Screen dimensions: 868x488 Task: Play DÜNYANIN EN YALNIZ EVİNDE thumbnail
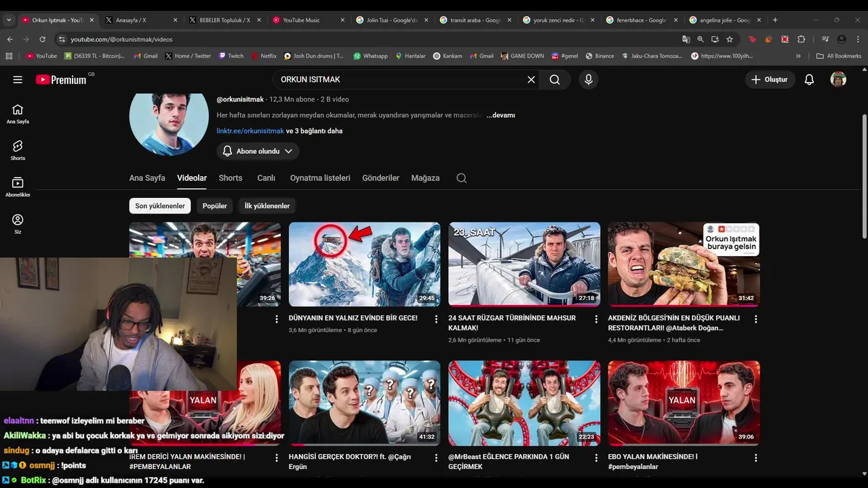(364, 264)
